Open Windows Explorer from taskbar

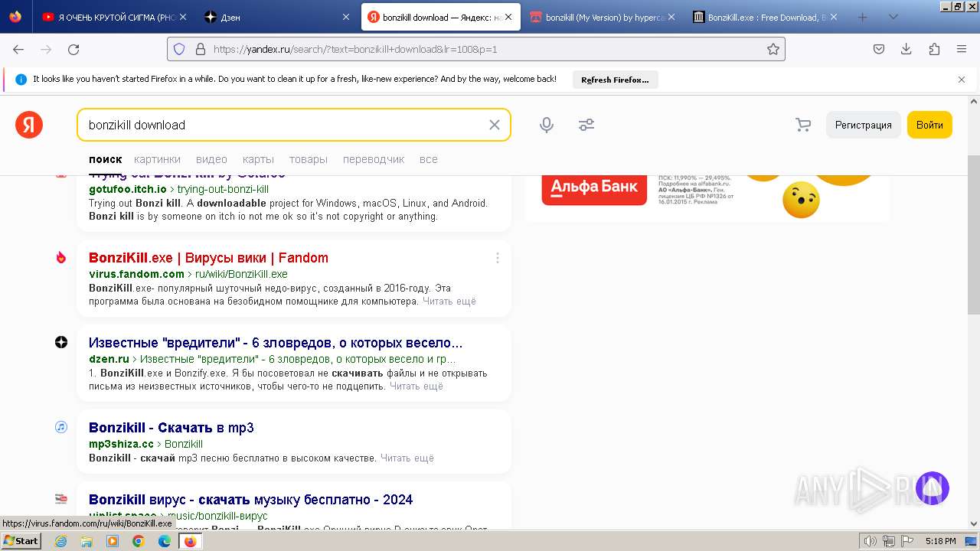87,541
